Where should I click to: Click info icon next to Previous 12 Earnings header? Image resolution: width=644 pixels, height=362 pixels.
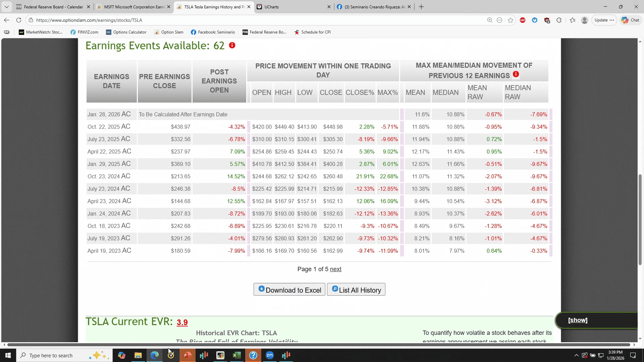[516, 74]
